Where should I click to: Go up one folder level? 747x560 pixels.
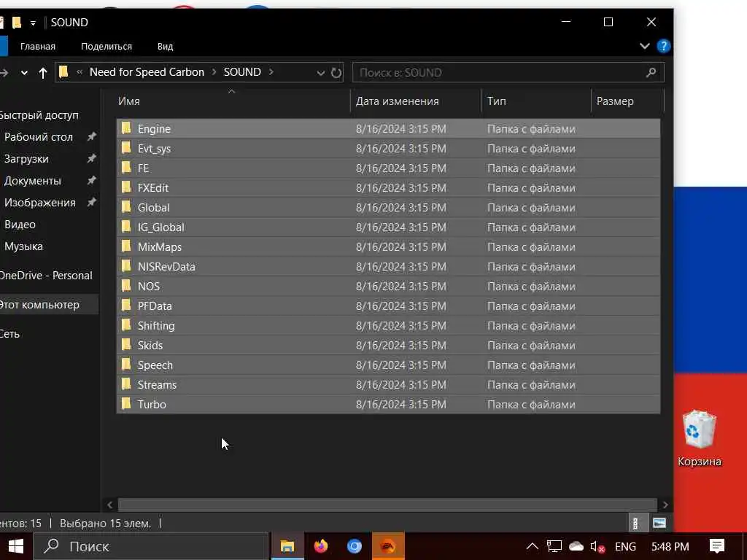(43, 73)
